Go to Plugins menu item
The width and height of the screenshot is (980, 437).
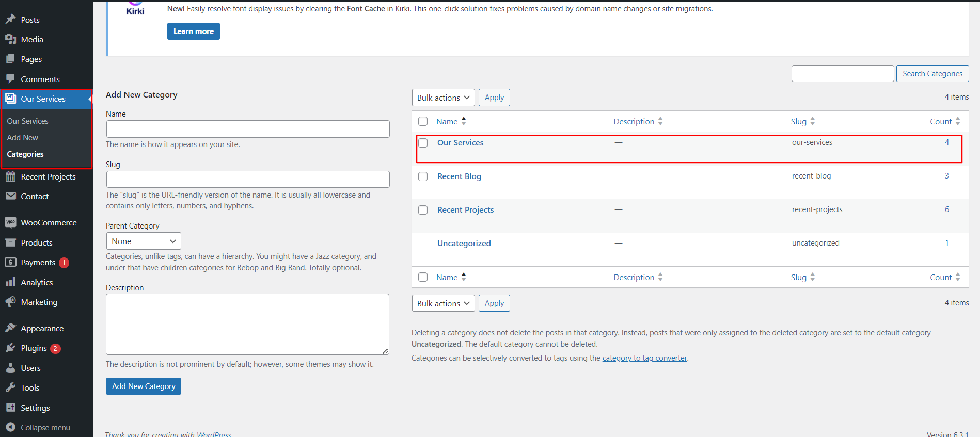click(x=34, y=348)
